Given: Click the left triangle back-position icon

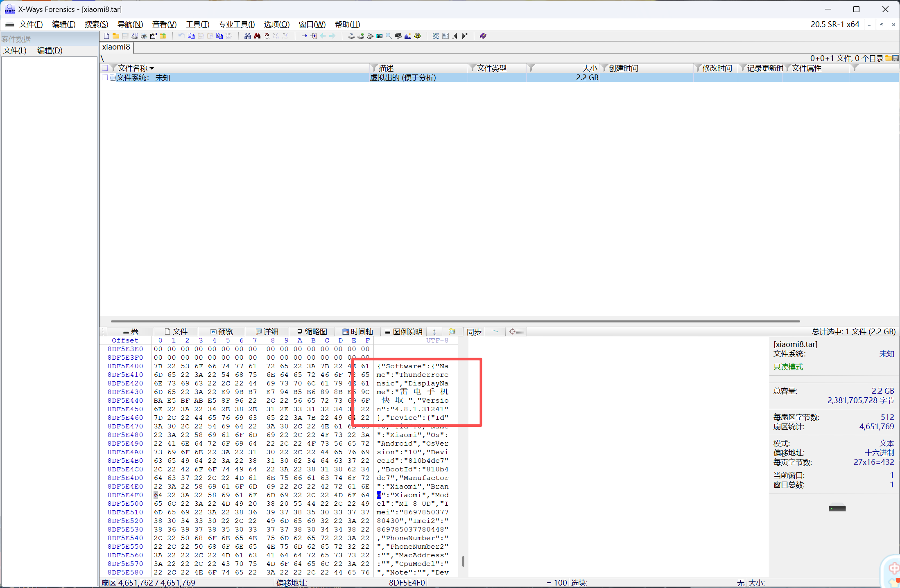Looking at the screenshot, I should [x=455, y=36].
